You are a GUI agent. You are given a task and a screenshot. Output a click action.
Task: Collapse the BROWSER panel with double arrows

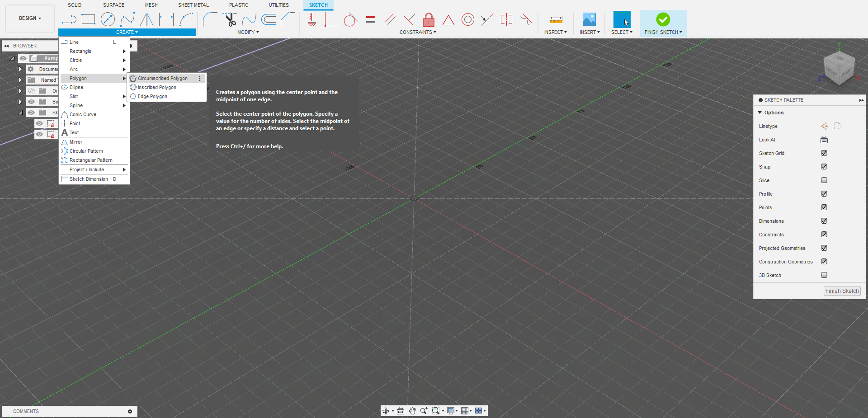(6, 46)
